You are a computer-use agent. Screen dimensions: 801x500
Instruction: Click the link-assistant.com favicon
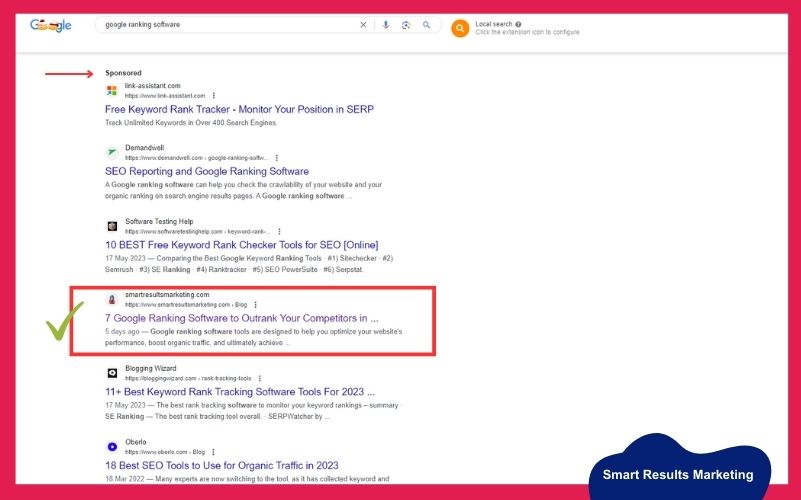(111, 90)
